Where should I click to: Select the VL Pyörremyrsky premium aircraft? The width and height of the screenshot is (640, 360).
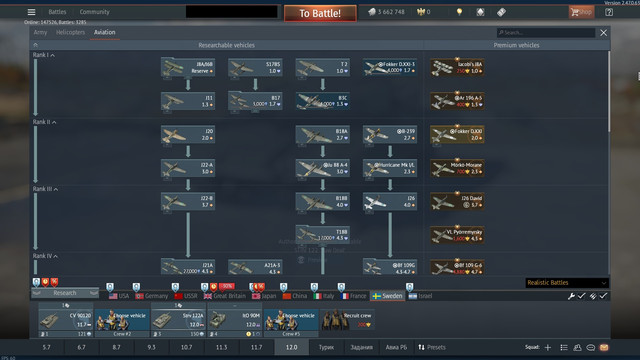tap(457, 235)
